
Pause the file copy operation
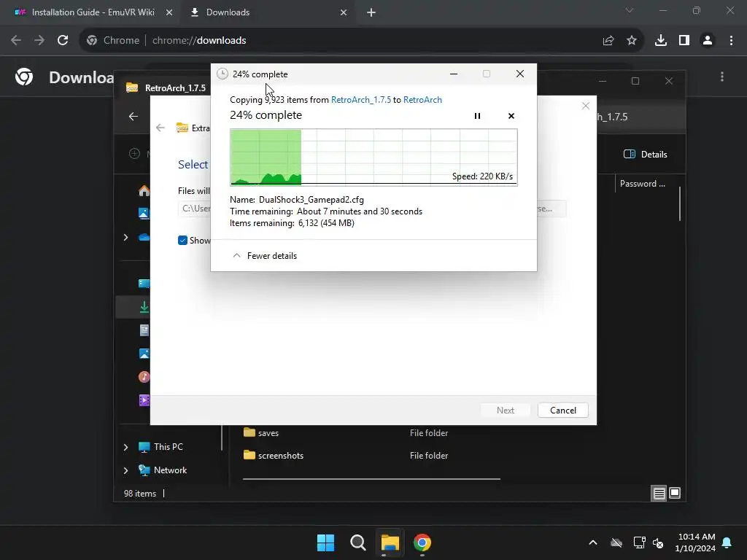point(477,116)
